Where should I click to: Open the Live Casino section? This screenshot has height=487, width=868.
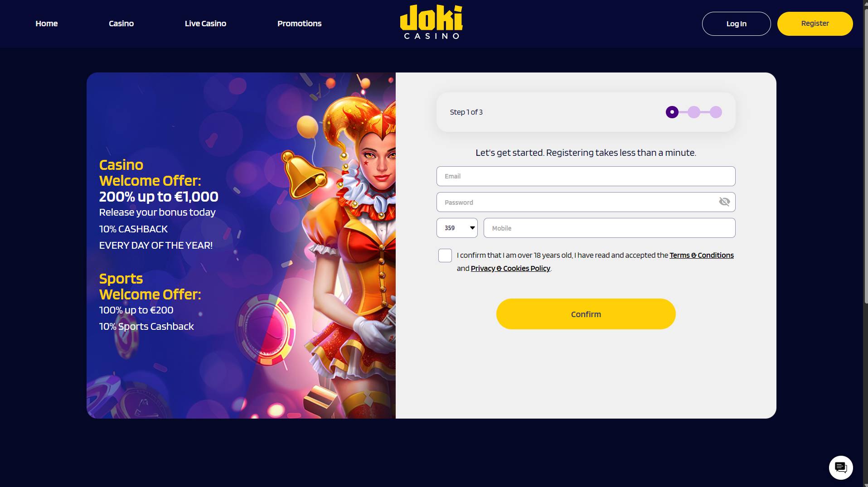(x=205, y=24)
